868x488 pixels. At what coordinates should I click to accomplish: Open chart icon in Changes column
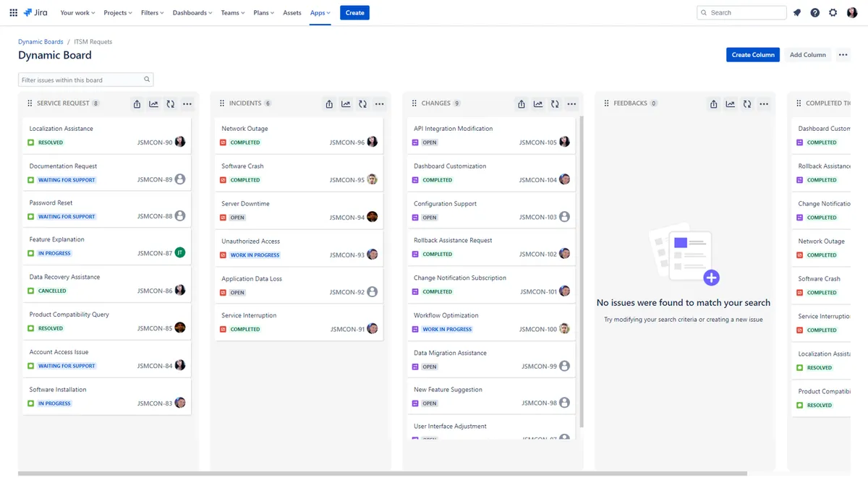pyautogui.click(x=538, y=104)
